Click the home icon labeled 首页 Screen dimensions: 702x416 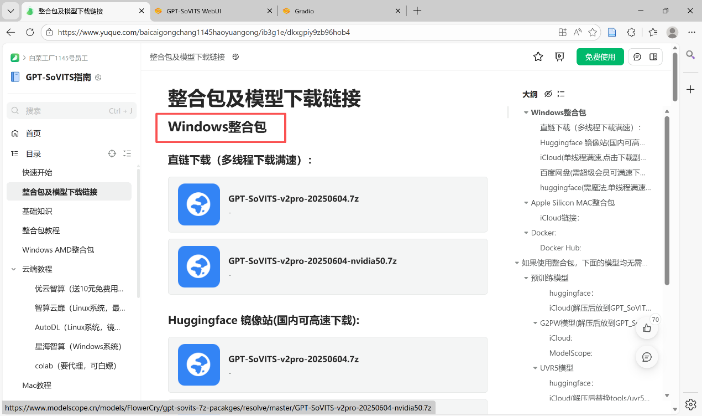(x=15, y=133)
